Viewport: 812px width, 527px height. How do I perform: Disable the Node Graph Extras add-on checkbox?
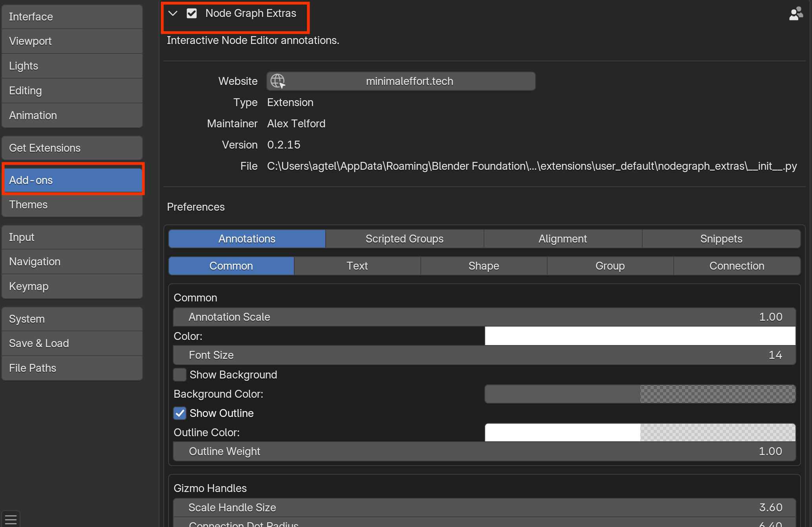click(x=192, y=13)
